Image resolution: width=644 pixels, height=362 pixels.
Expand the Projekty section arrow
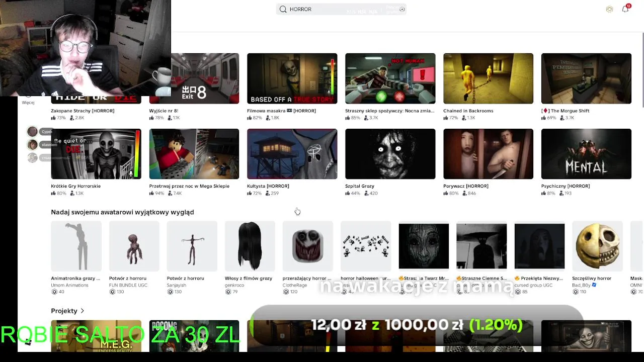(x=82, y=311)
